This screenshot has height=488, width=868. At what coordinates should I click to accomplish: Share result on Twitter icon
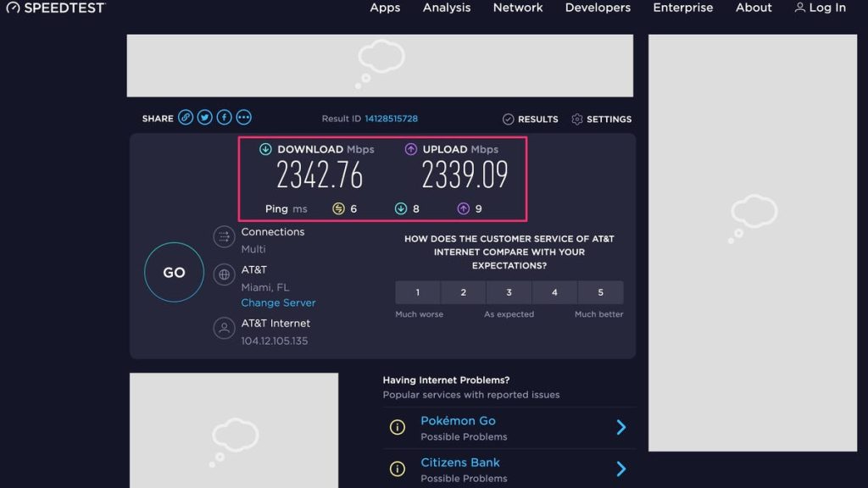tap(205, 118)
